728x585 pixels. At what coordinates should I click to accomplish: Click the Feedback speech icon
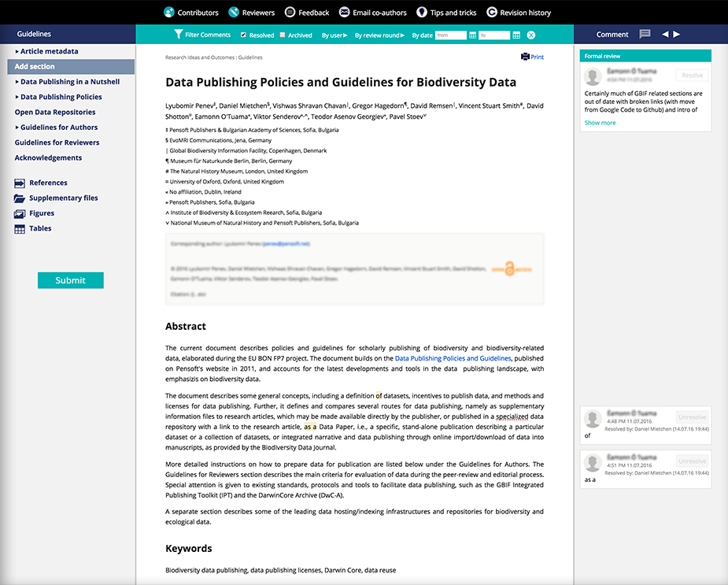[290, 12]
